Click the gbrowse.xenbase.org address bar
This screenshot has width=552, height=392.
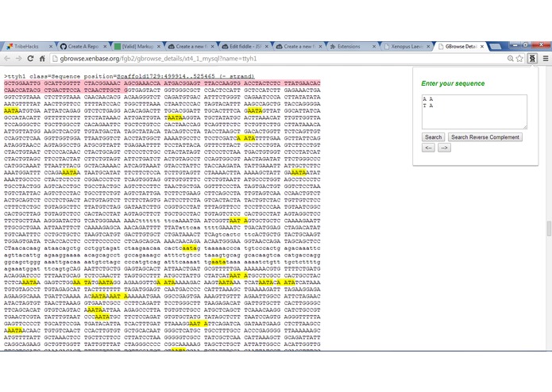[x=278, y=59]
